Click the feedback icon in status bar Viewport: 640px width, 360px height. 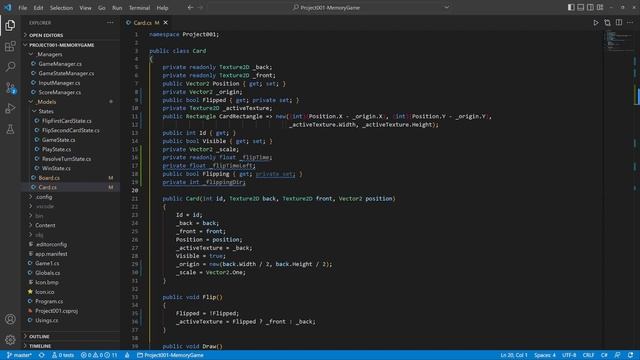click(618, 355)
